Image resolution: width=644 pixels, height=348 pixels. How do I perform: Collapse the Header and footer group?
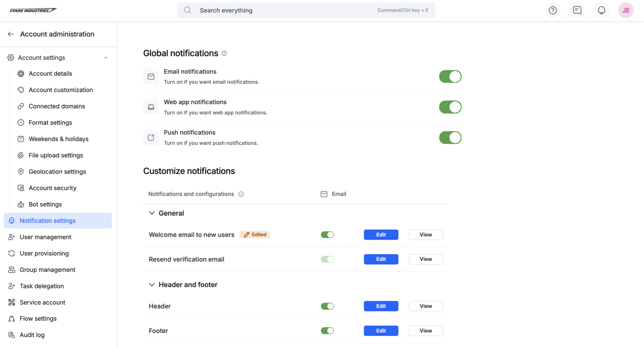(152, 285)
